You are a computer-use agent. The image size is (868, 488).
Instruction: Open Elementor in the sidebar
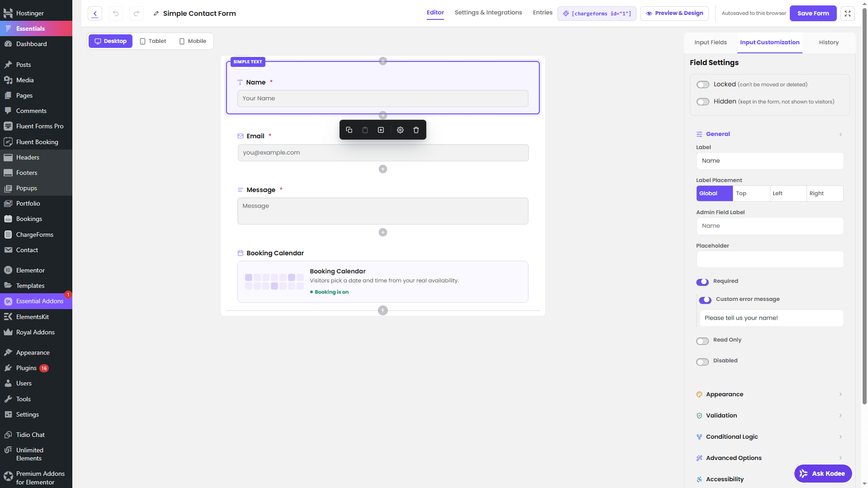(36, 270)
